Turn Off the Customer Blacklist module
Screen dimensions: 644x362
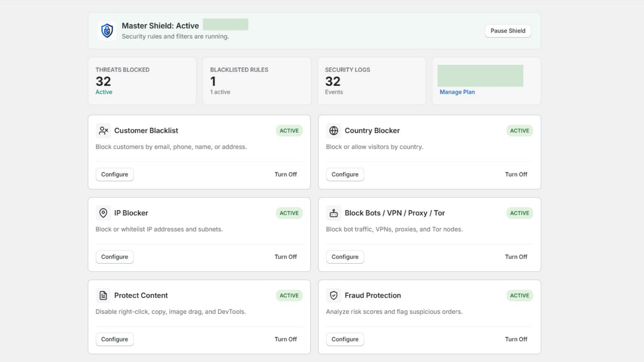coord(286,174)
